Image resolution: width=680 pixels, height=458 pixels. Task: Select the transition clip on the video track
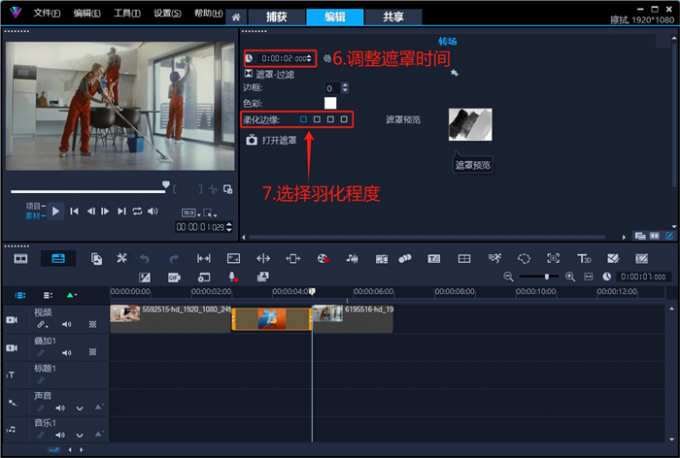click(x=272, y=318)
